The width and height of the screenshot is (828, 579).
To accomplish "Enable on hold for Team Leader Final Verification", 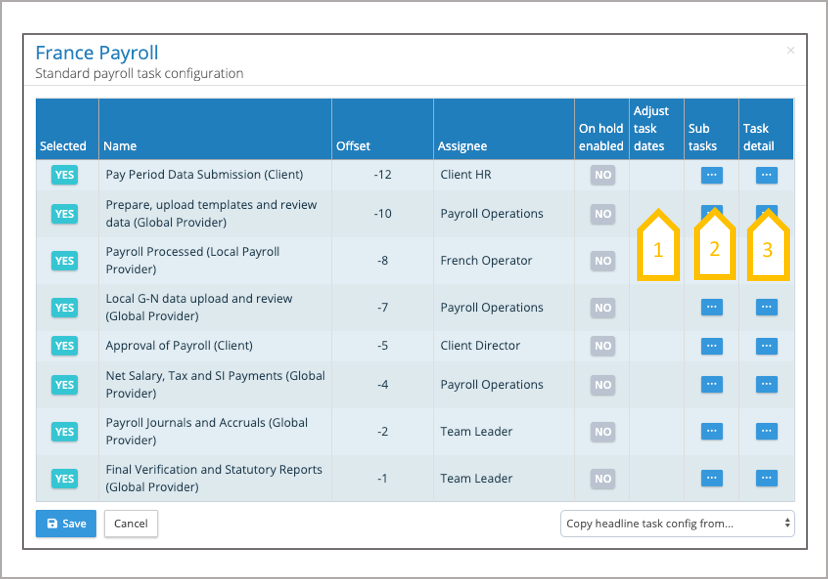I will coord(602,478).
